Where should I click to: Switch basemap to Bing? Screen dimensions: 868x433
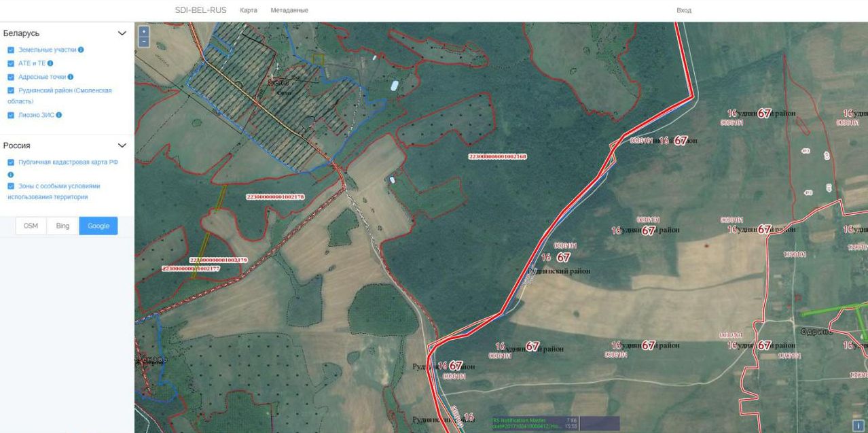tap(62, 226)
